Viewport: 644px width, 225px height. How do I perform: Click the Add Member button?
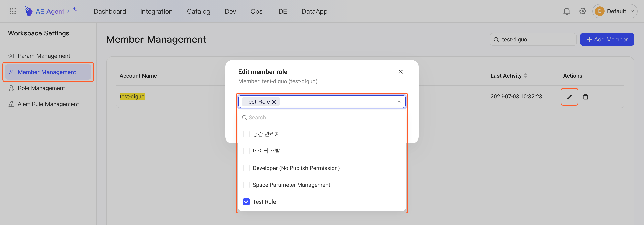[x=607, y=39]
